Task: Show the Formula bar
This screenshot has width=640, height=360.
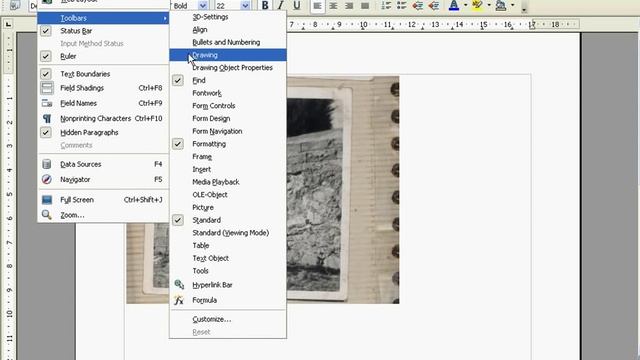Action: [228, 300]
